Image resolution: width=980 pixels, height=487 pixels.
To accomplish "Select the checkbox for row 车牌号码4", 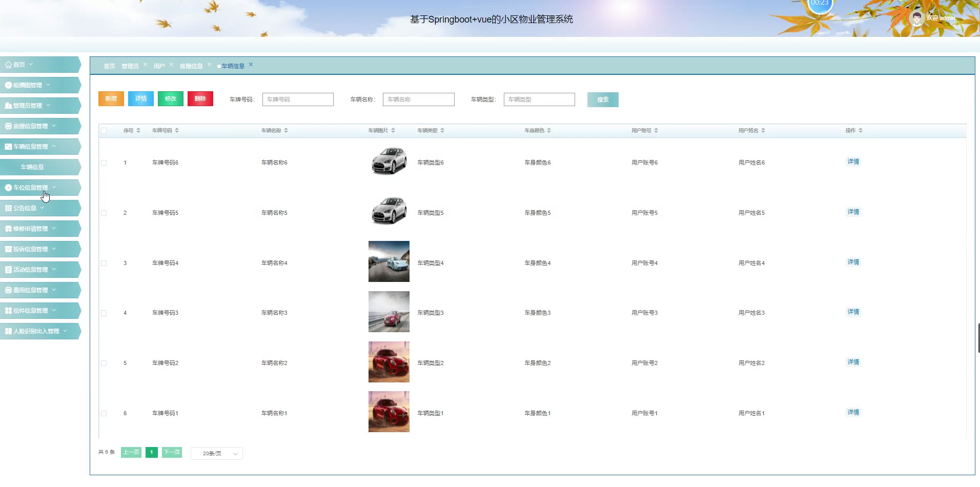I will [x=104, y=263].
